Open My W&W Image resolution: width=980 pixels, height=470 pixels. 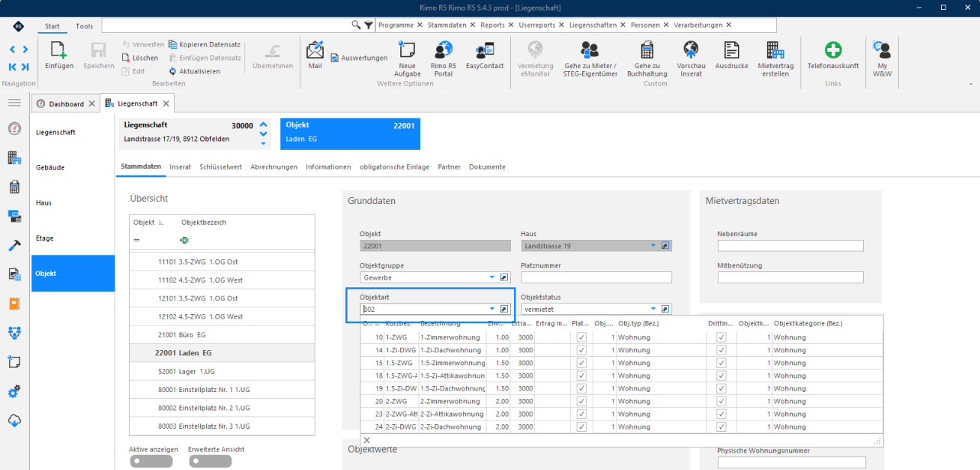(x=882, y=50)
